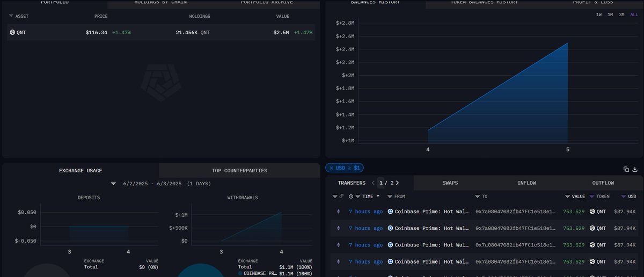Go to next transfers page

(397, 183)
